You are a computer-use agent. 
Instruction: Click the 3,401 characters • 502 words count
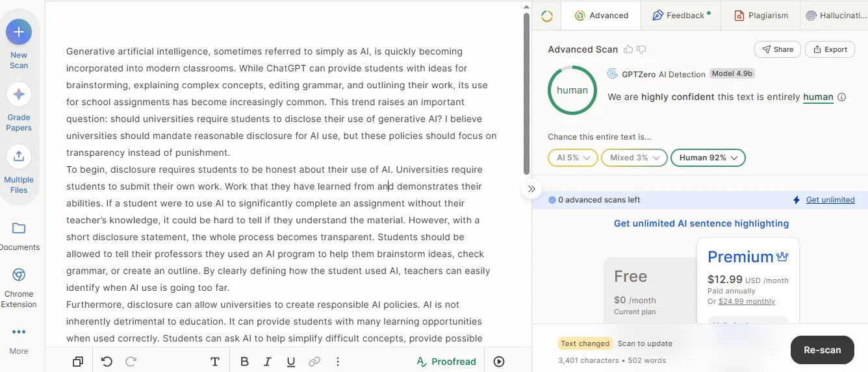pos(611,360)
